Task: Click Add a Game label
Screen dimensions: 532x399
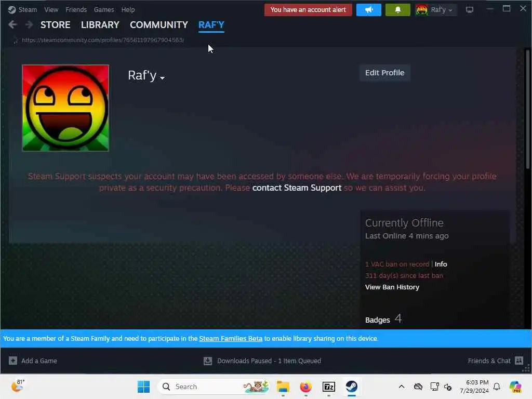Action: (x=39, y=361)
